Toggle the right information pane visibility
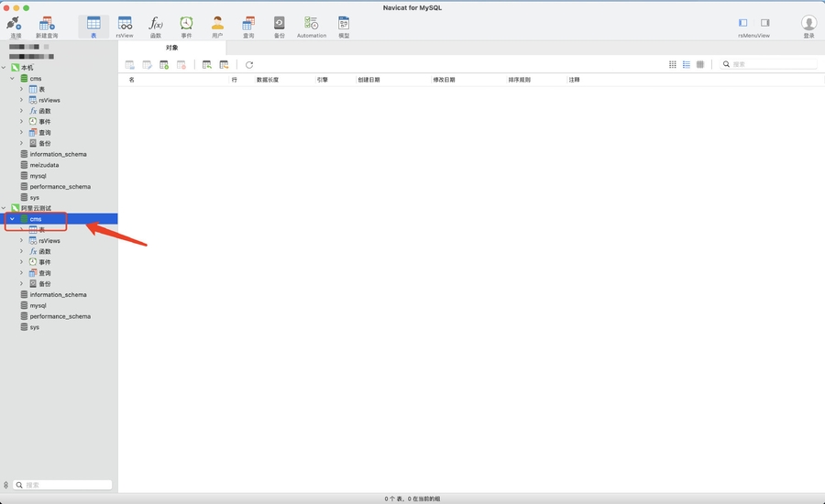This screenshot has width=825, height=504. 764,23
